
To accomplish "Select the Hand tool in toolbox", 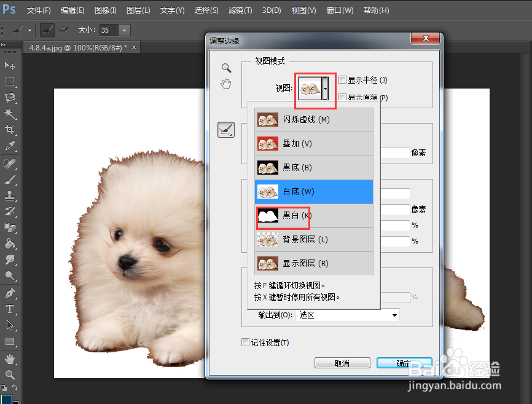I will [9, 359].
